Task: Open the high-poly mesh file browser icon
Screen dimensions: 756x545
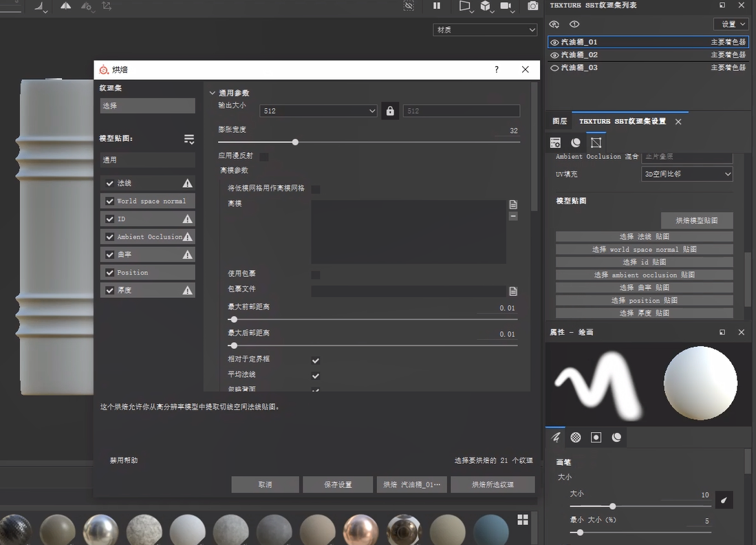Action: click(513, 204)
